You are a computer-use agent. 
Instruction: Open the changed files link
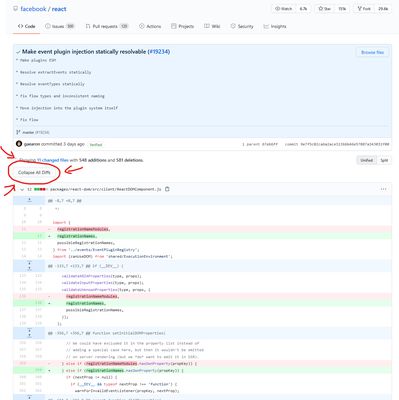pos(52,160)
